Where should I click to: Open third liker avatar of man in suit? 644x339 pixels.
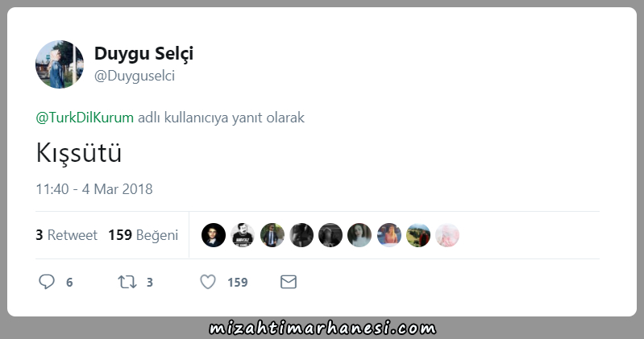tap(272, 235)
